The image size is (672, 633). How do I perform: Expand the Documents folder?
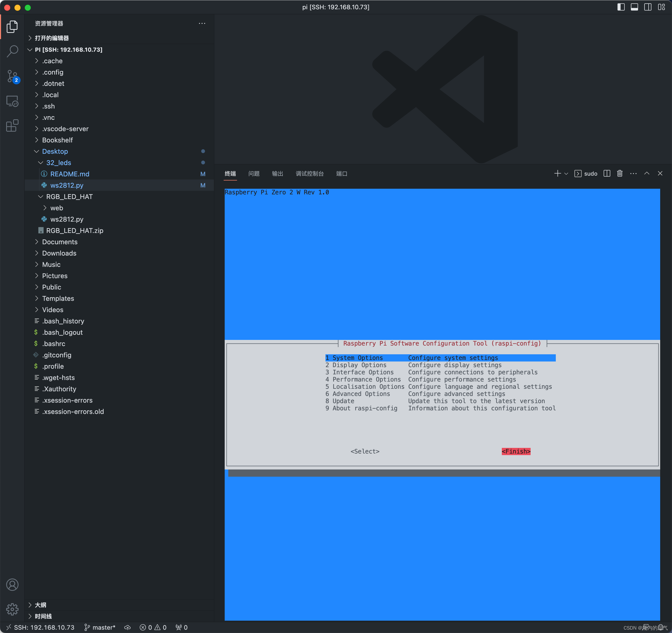coord(59,242)
